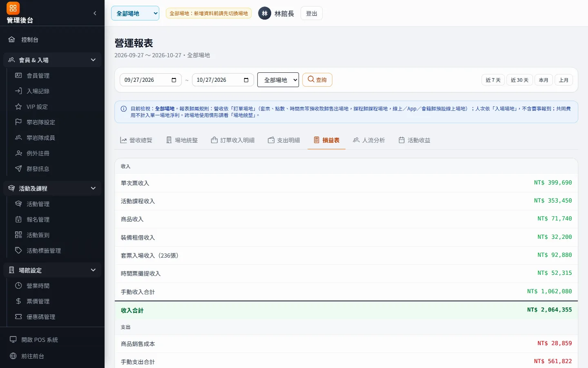
Task: Click the 報名管理 calendar icon
Action: pos(18,220)
